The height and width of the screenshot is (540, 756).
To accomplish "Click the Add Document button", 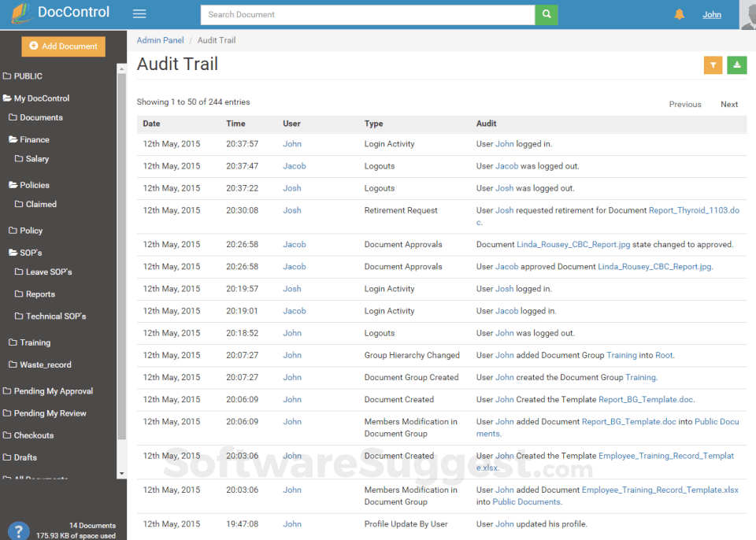I will coord(63,46).
